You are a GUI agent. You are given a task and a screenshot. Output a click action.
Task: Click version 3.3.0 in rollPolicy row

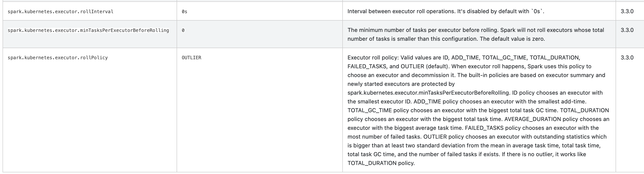coord(627,58)
